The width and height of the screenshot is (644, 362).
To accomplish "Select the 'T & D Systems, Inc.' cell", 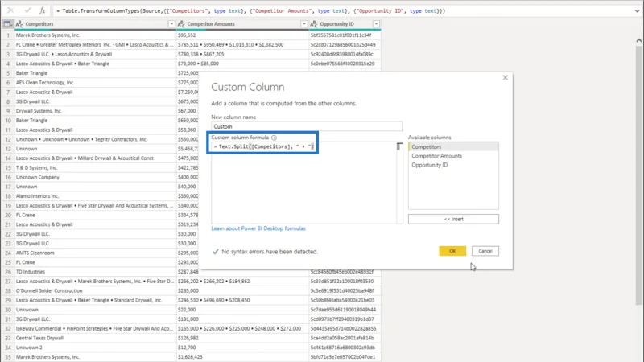I will tap(95, 168).
